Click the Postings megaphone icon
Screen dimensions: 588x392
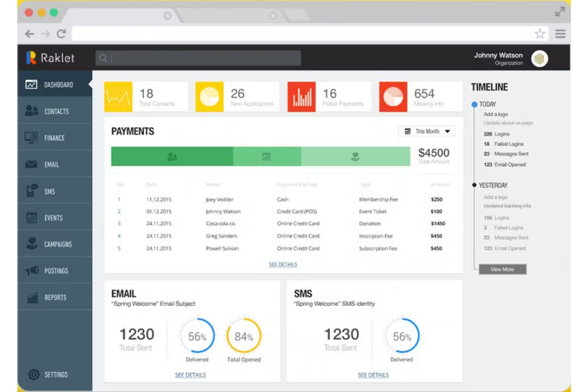click(32, 270)
